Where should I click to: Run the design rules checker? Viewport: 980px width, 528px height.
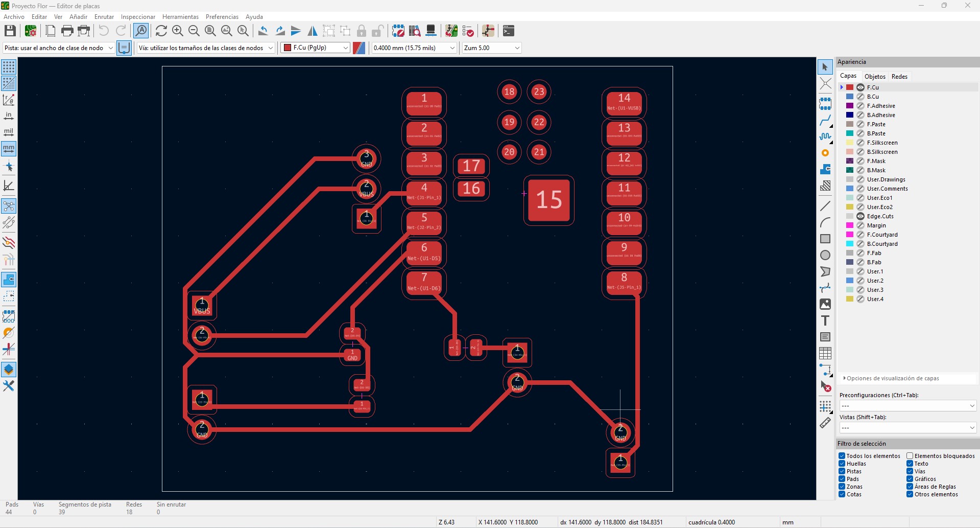coord(468,31)
